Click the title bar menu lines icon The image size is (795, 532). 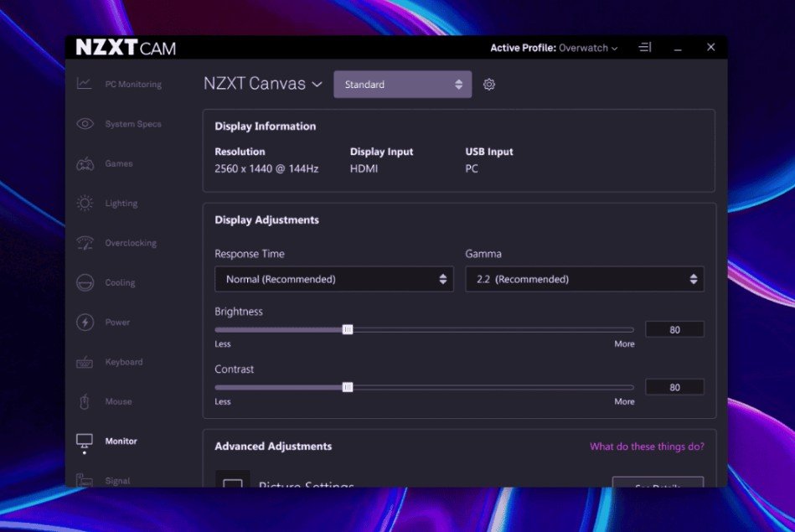645,47
